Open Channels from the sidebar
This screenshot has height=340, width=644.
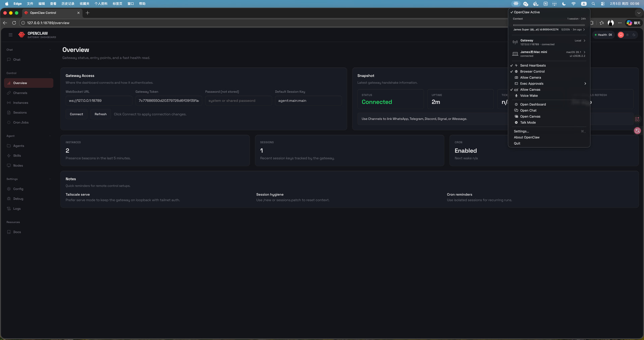point(20,93)
